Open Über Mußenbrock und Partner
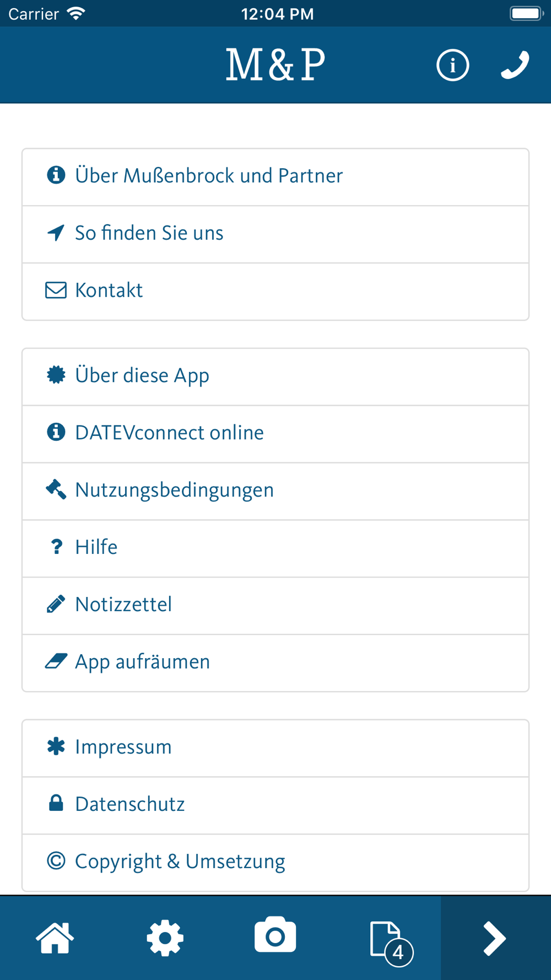The image size is (551, 980). click(275, 177)
